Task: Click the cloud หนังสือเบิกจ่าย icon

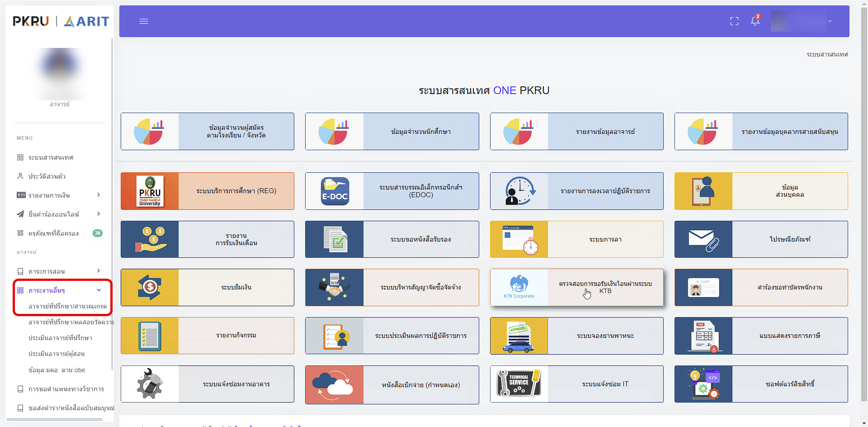Action: 334,384
